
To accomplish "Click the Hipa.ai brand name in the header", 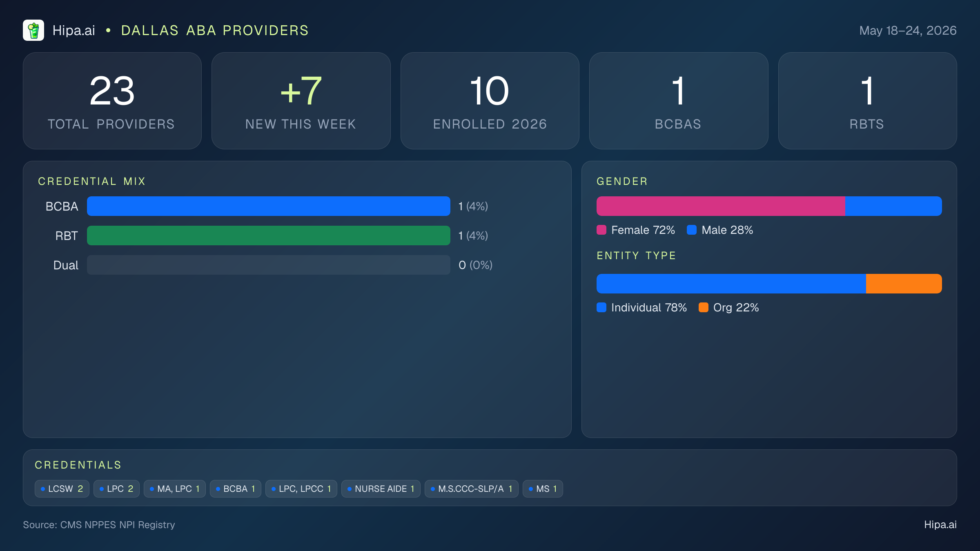I will tap(74, 31).
